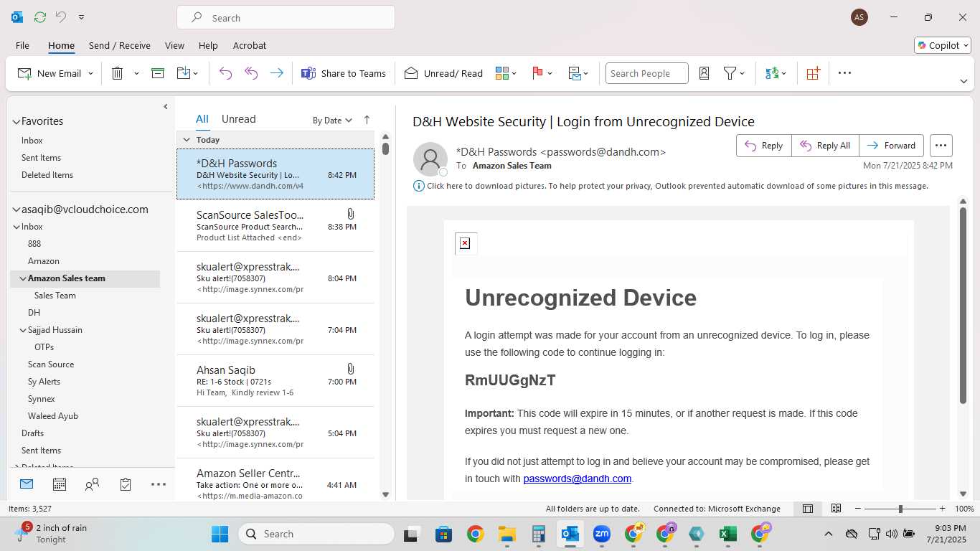
Task: Show Unread messages filter
Action: (238, 119)
